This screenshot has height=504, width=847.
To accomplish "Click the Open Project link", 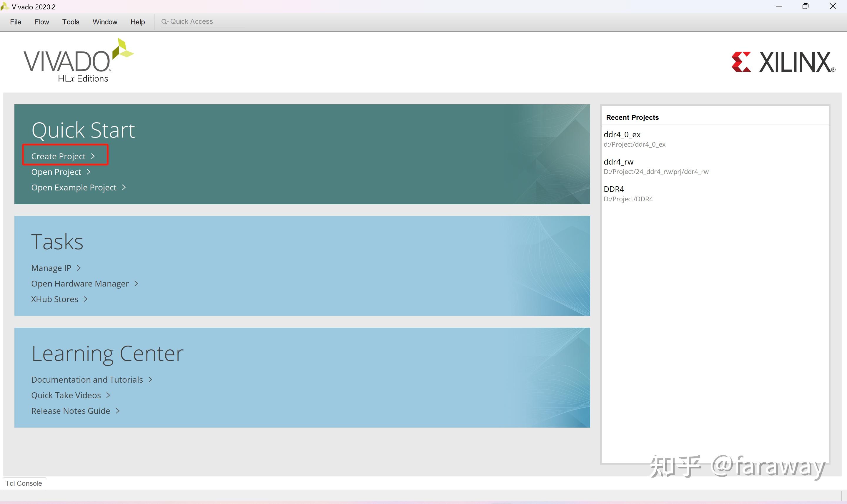I will (x=56, y=172).
